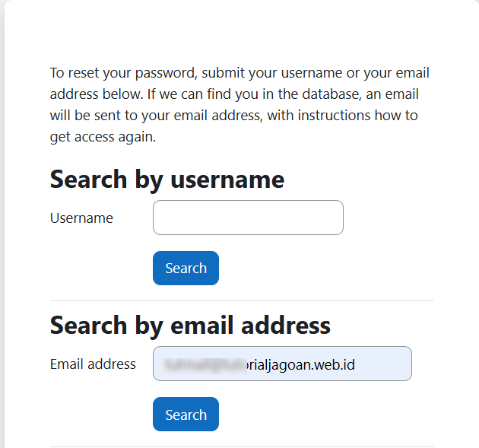Click divider line below the email Search button
This screenshot has width=479, height=448.
242,446
